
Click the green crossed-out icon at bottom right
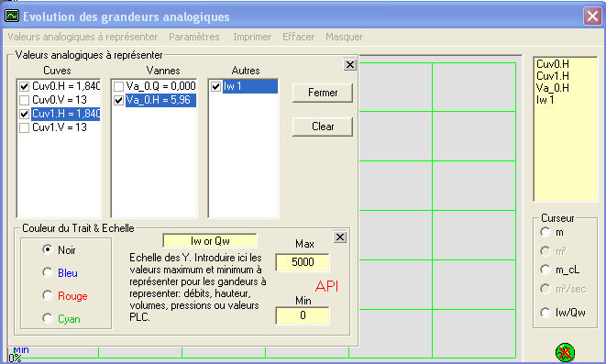tap(565, 352)
